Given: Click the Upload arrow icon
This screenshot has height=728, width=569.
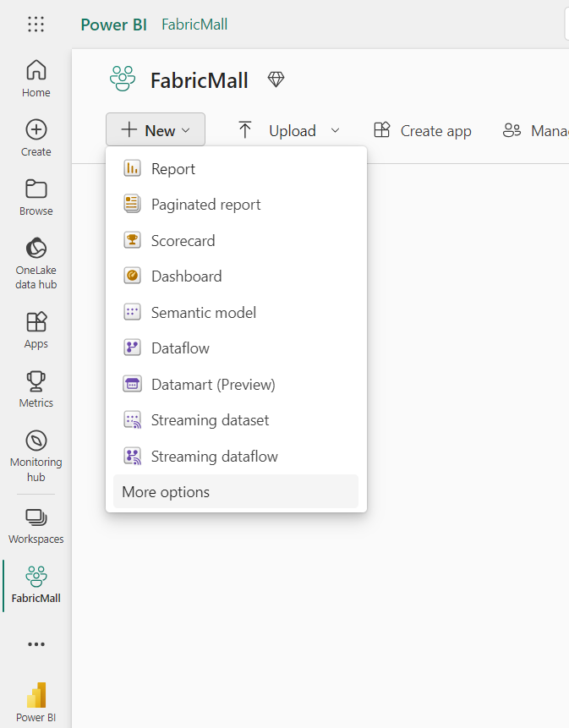Looking at the screenshot, I should point(244,129).
